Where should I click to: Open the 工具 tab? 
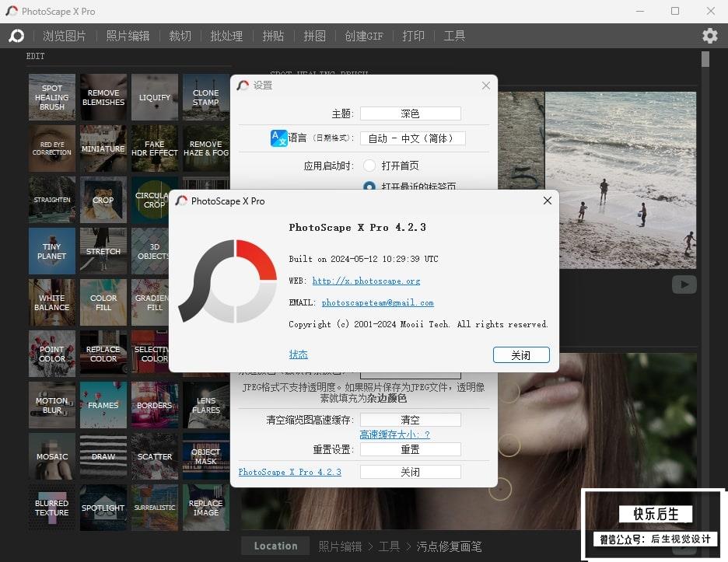point(454,36)
